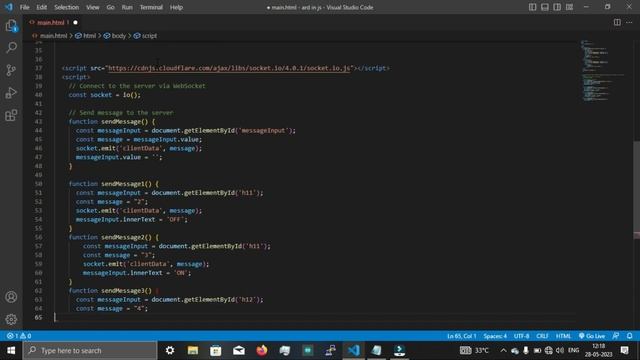Screen dimensions: 640x360
Task: Open the Manage gear icon
Action: pyautogui.click(x=11, y=319)
